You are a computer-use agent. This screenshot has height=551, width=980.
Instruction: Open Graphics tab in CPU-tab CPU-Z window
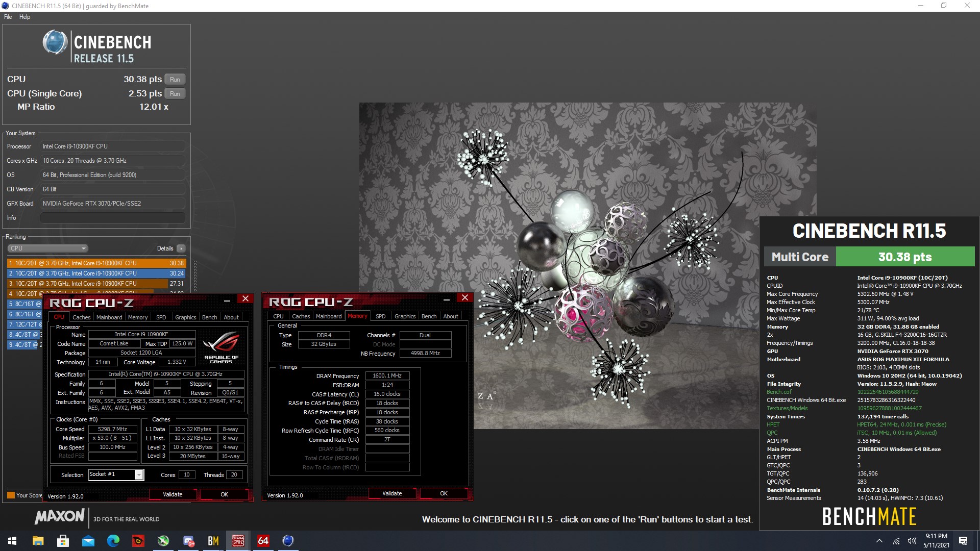pyautogui.click(x=185, y=317)
